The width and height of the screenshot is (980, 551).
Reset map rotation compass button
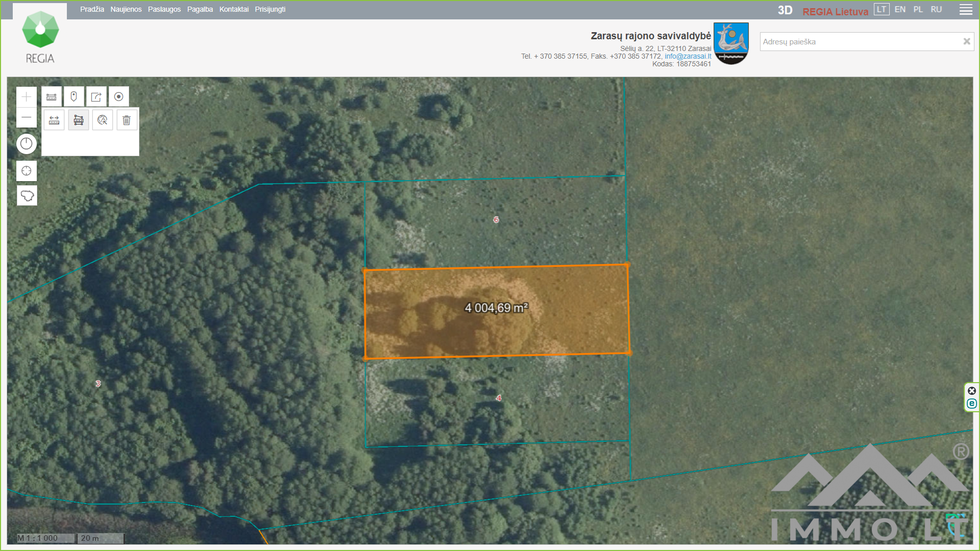tap(27, 144)
